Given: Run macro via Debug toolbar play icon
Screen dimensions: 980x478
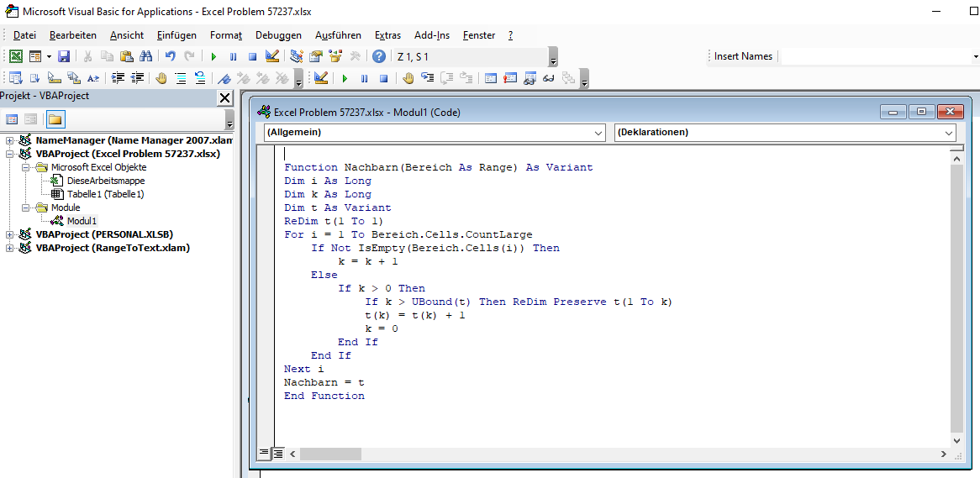Looking at the screenshot, I should tap(345, 79).
